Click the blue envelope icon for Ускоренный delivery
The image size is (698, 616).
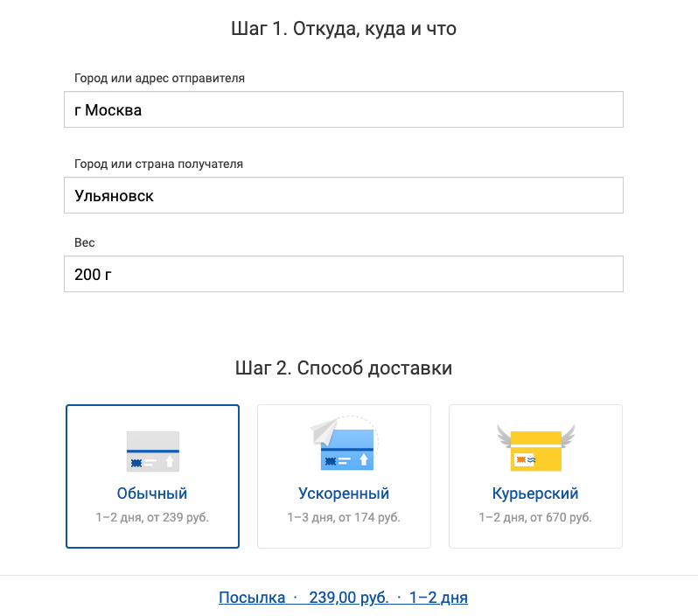(344, 444)
